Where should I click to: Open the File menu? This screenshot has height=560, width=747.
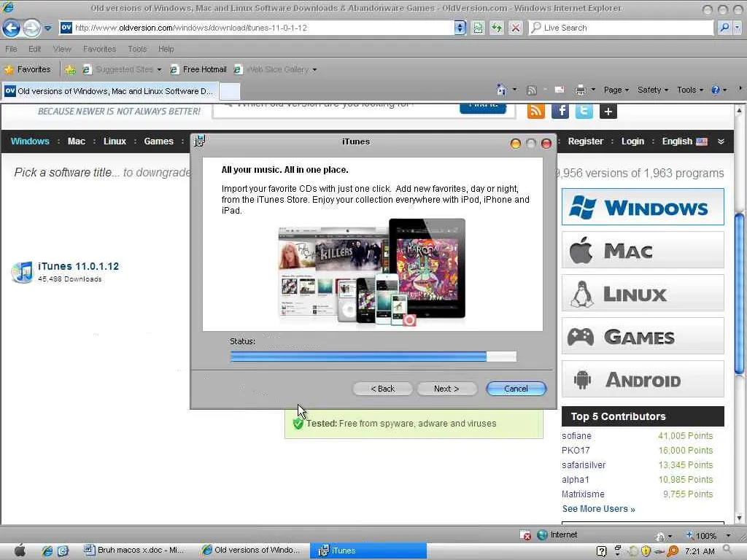click(x=11, y=49)
